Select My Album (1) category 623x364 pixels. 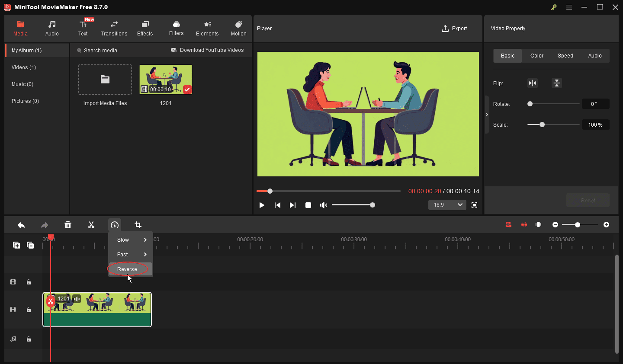(x=37, y=51)
